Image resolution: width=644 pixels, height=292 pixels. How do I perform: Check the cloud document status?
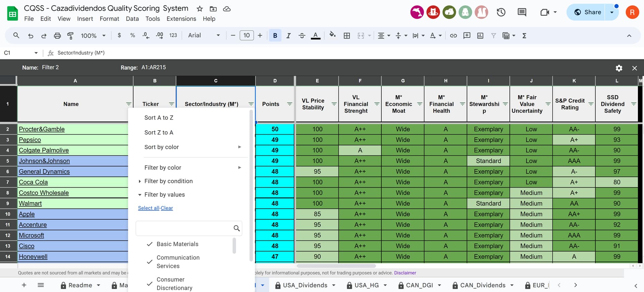coord(227,9)
